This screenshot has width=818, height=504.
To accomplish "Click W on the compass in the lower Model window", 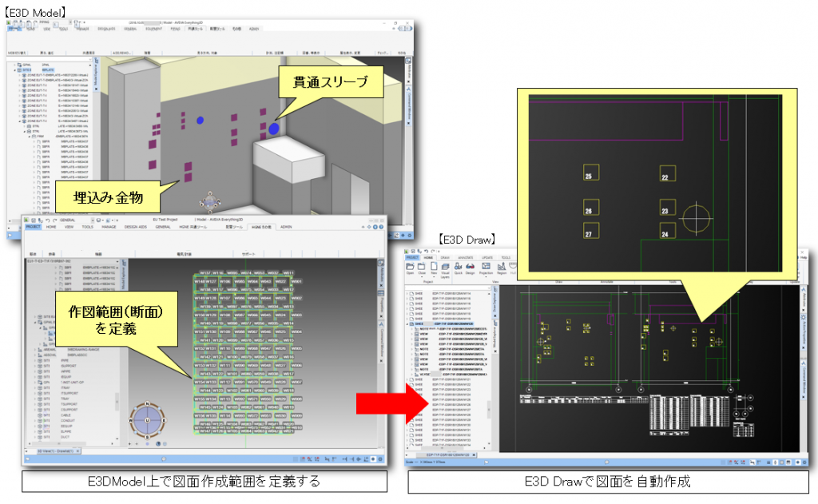I will point(130,420).
